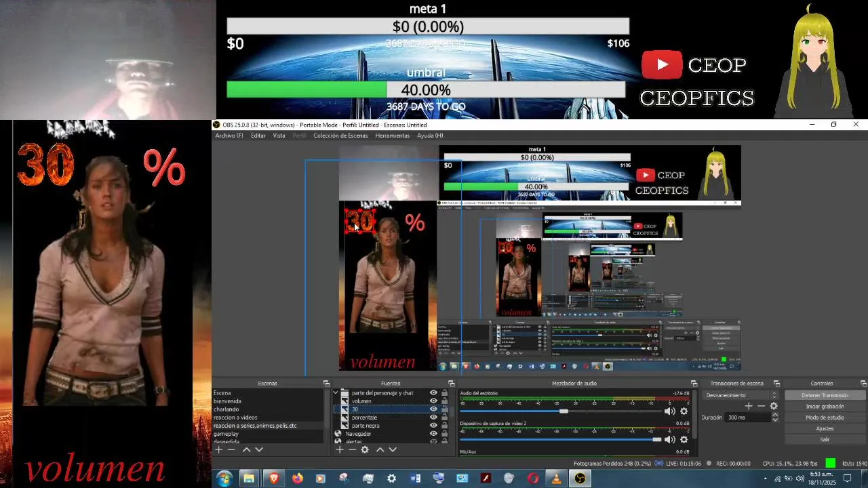Mute Dispositivo de captura de video 2
The image size is (868, 488).
click(x=670, y=440)
